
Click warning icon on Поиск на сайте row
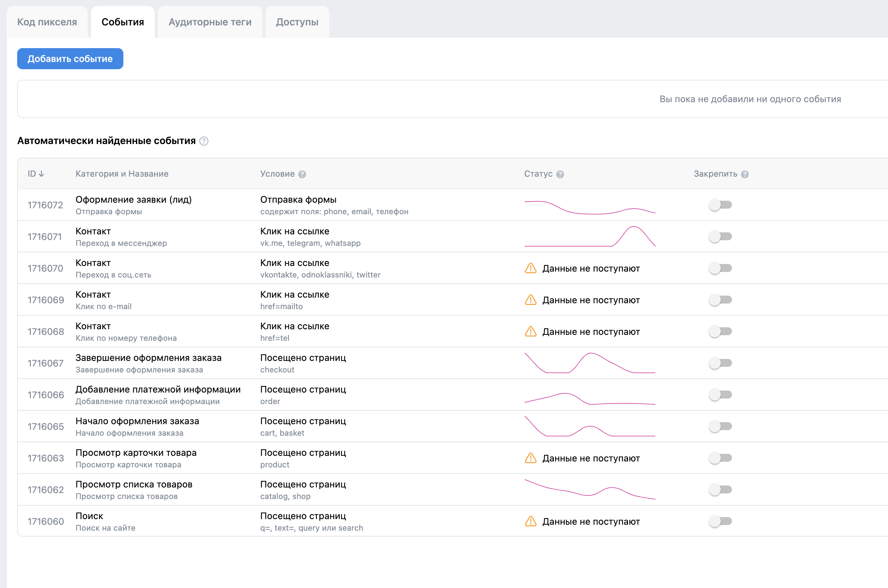coord(530,522)
